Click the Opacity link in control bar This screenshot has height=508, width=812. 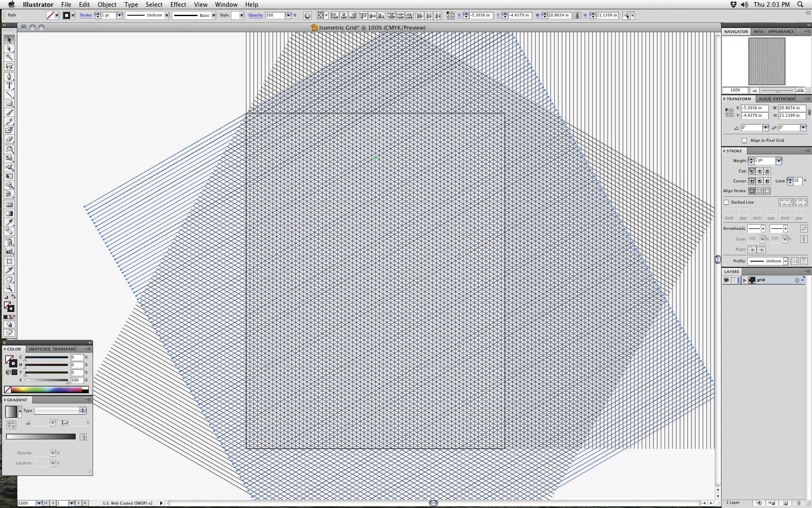(255, 15)
